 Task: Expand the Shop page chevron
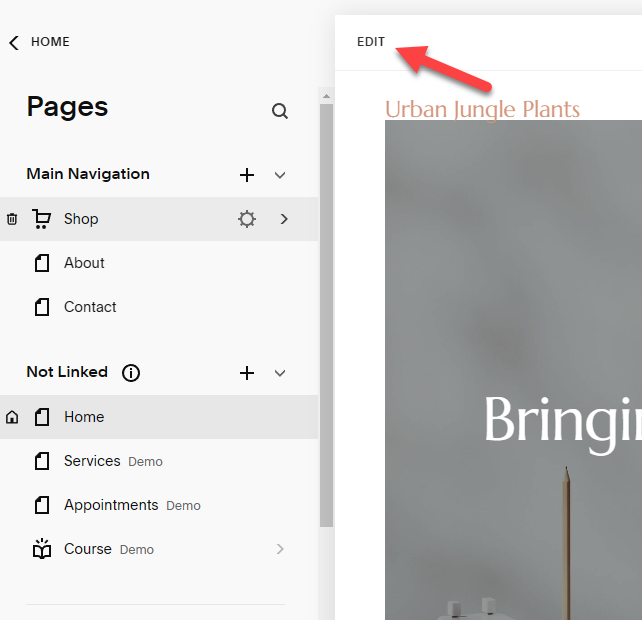pyautogui.click(x=284, y=219)
